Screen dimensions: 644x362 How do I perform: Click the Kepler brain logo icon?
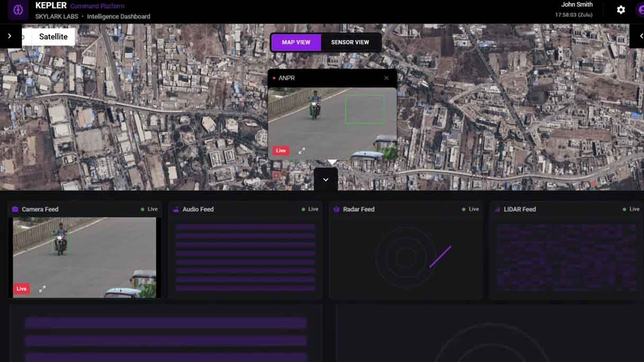click(18, 10)
